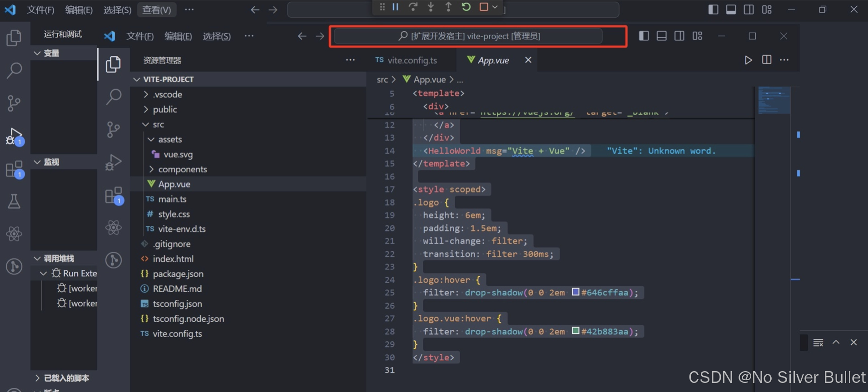The height and width of the screenshot is (392, 868).
Task: Click the Step Into debug icon
Action: (431, 7)
